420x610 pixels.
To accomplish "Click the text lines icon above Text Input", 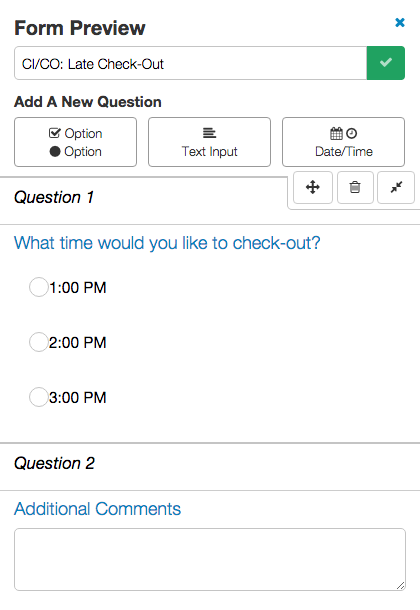I will (x=209, y=133).
